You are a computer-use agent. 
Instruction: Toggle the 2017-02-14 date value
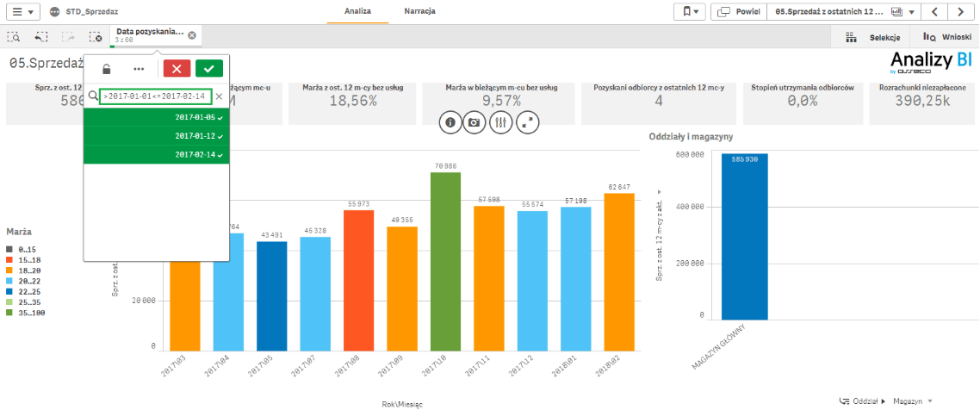(x=156, y=154)
